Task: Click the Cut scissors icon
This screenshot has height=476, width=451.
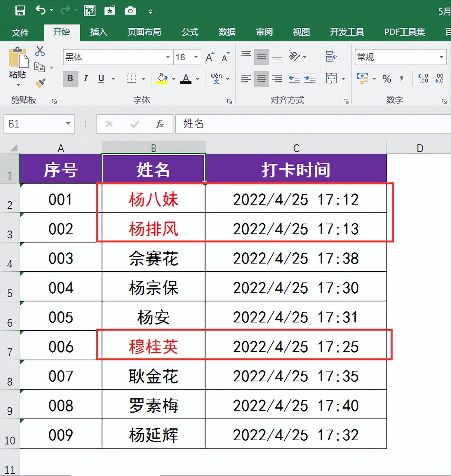Action: click(x=40, y=51)
